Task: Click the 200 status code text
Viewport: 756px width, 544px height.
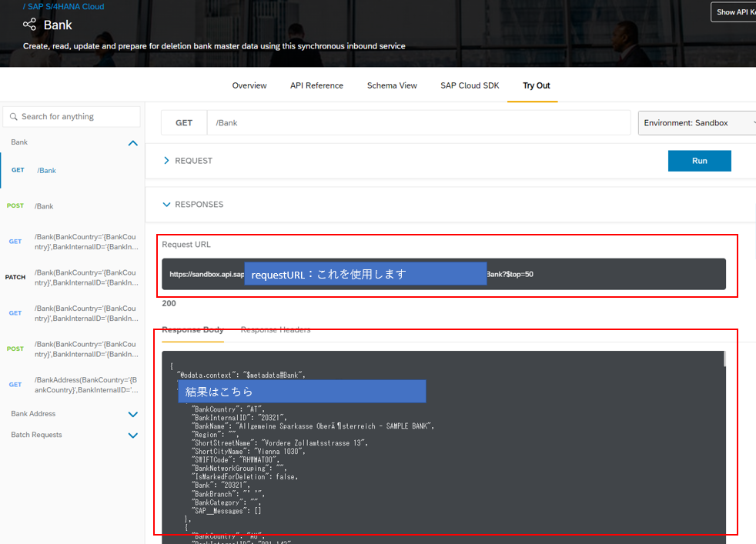Action: 169,303
